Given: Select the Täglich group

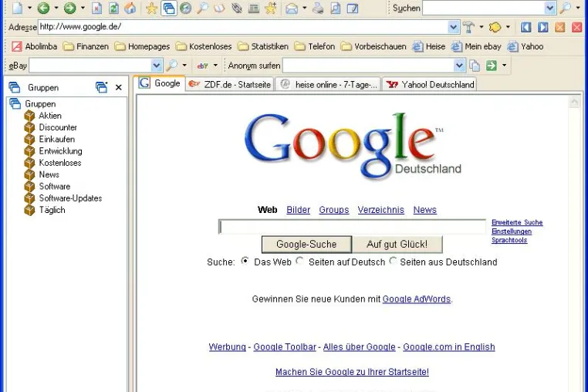Looking at the screenshot, I should pyautogui.click(x=52, y=210).
